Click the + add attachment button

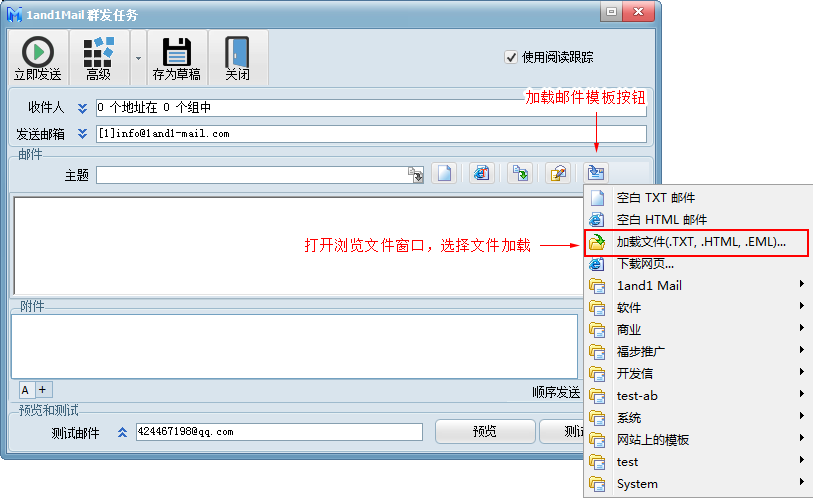[x=43, y=389]
